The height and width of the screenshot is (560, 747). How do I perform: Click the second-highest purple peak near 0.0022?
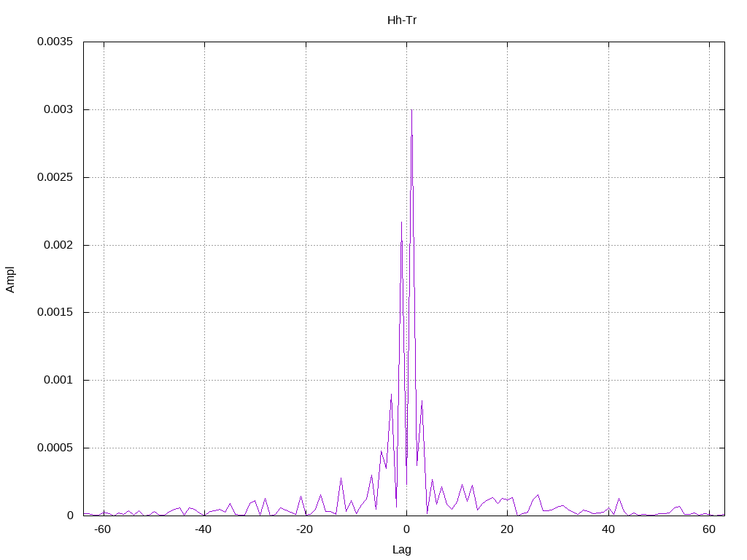[402, 223]
